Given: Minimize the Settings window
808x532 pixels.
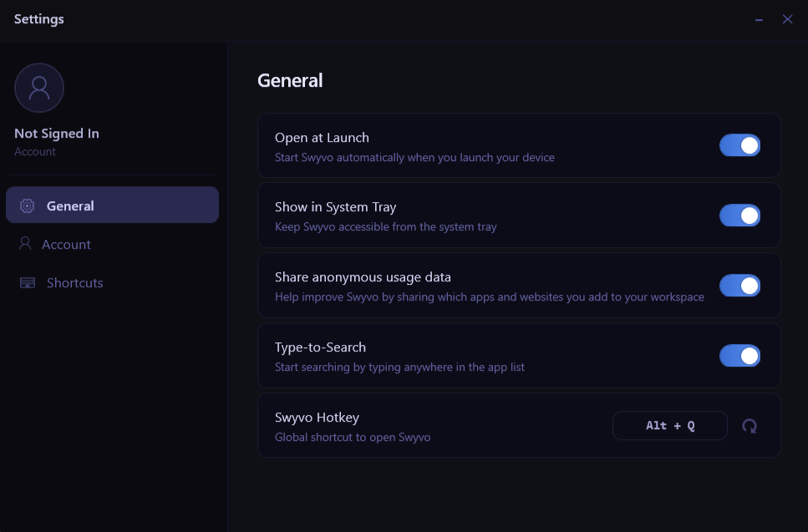Looking at the screenshot, I should (x=759, y=19).
